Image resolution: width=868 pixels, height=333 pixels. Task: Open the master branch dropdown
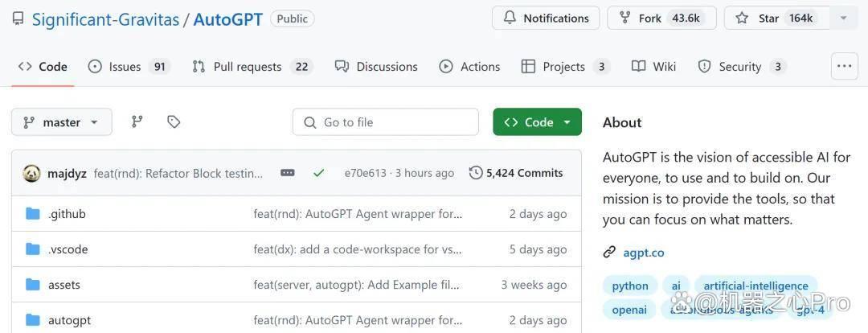point(61,122)
